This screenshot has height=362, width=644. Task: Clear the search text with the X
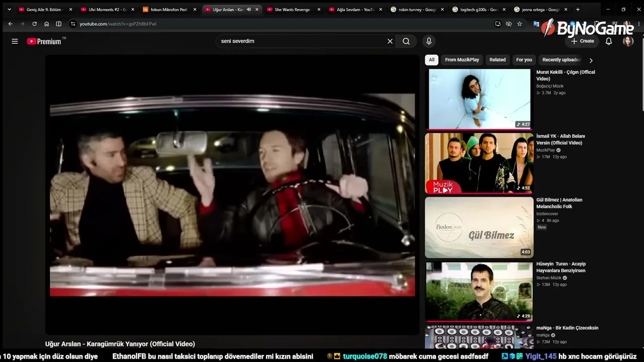390,41
